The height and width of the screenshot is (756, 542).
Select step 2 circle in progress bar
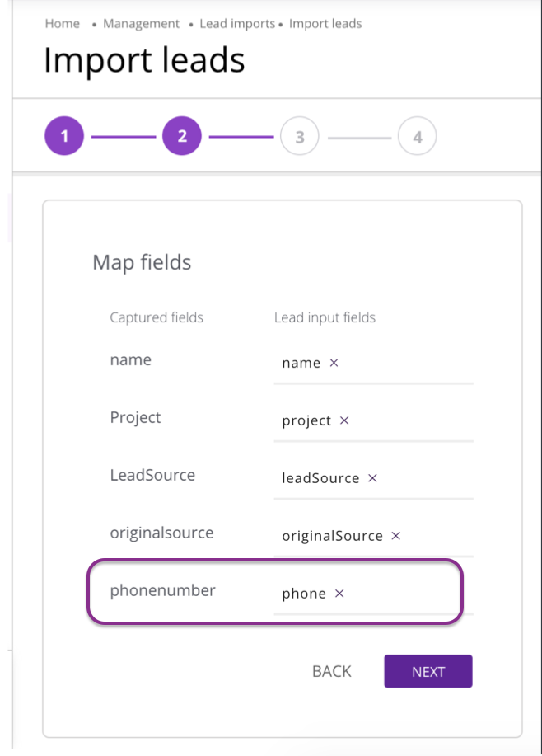(x=182, y=137)
